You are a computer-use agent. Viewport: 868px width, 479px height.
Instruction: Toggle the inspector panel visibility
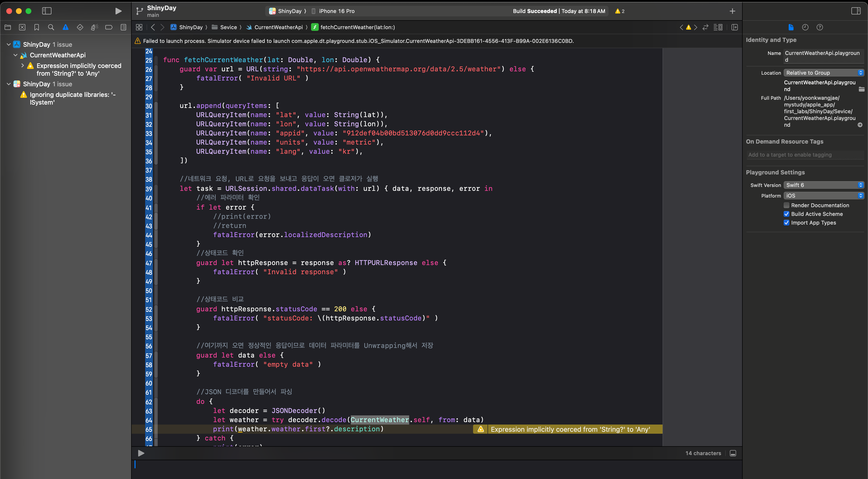856,11
